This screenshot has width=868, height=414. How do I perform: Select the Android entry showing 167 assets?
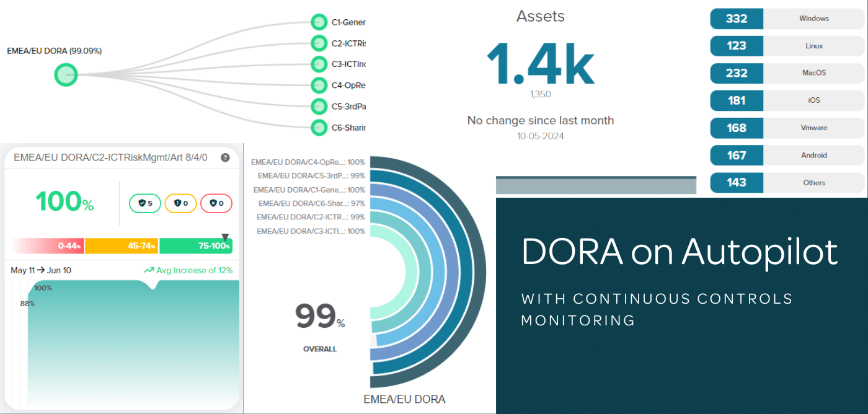pos(737,155)
